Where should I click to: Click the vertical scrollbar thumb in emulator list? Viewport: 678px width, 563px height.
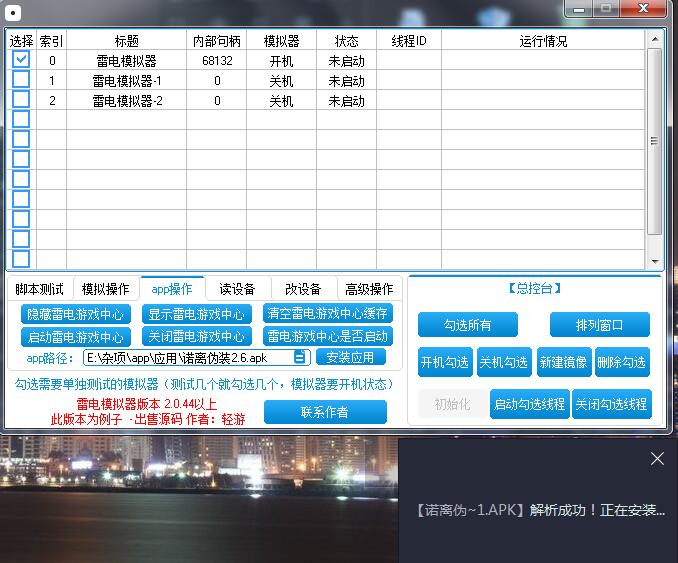tap(655, 141)
